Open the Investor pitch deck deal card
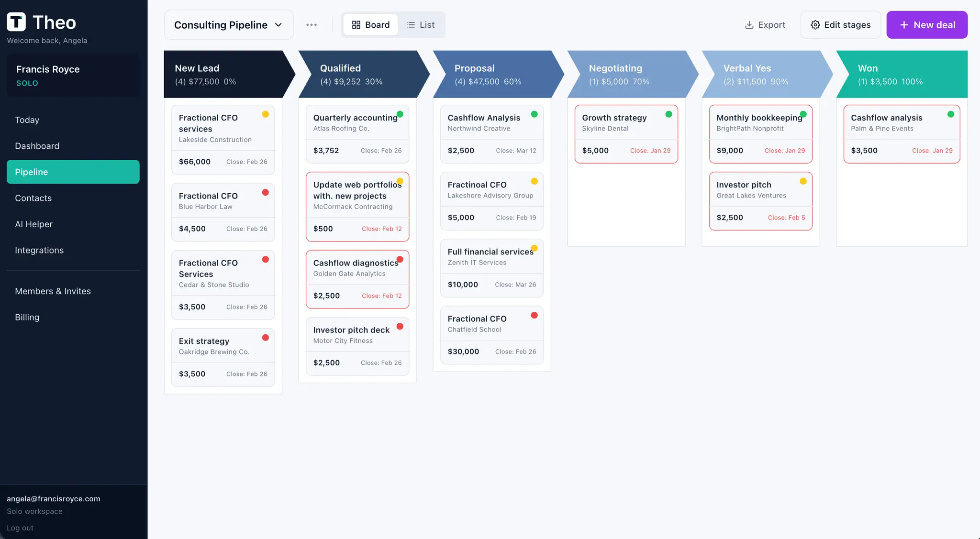Viewport: 980px width, 539px height. click(357, 346)
